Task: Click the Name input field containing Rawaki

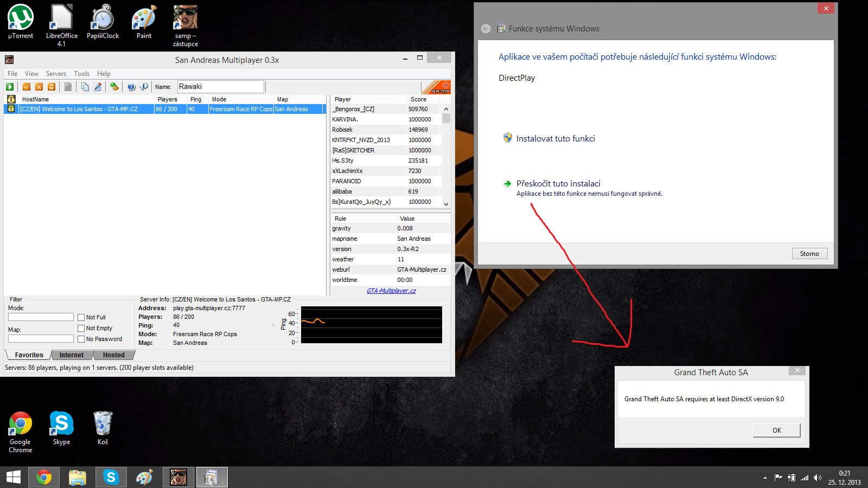Action: tap(220, 87)
